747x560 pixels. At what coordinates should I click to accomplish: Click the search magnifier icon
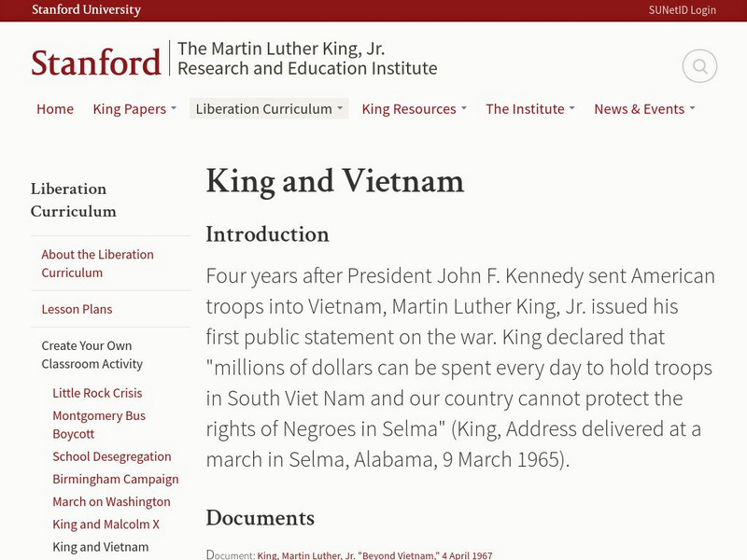pyautogui.click(x=699, y=66)
